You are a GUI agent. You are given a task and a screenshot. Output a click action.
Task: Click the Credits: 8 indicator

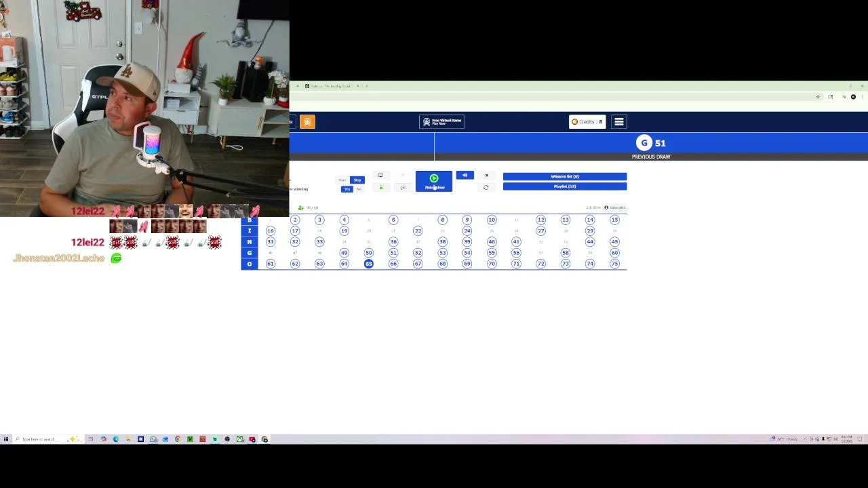[x=587, y=121]
